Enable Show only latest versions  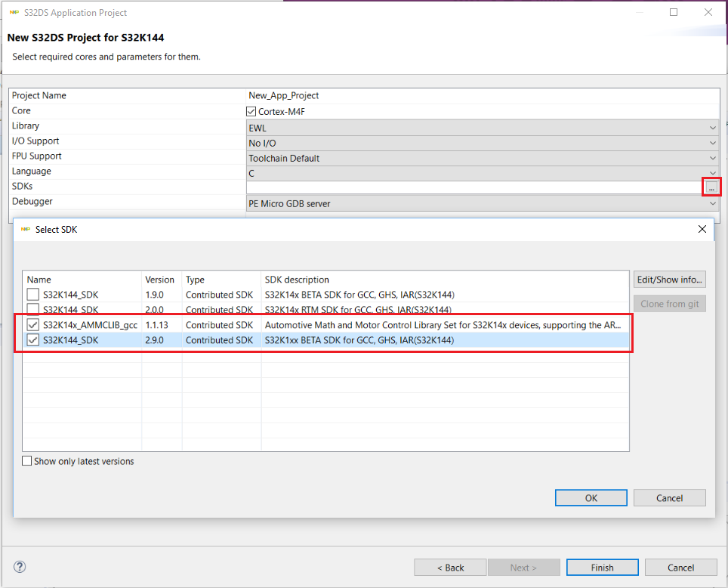click(27, 460)
